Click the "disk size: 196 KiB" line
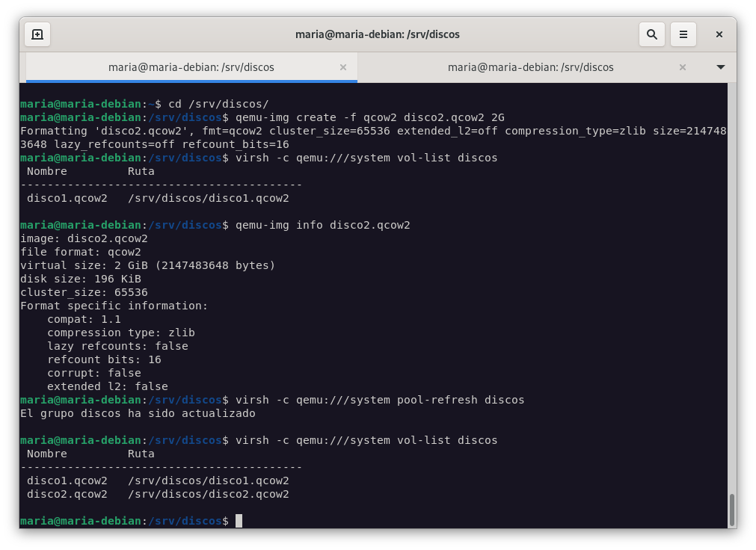This screenshot has height=550, width=756. pos(81,279)
